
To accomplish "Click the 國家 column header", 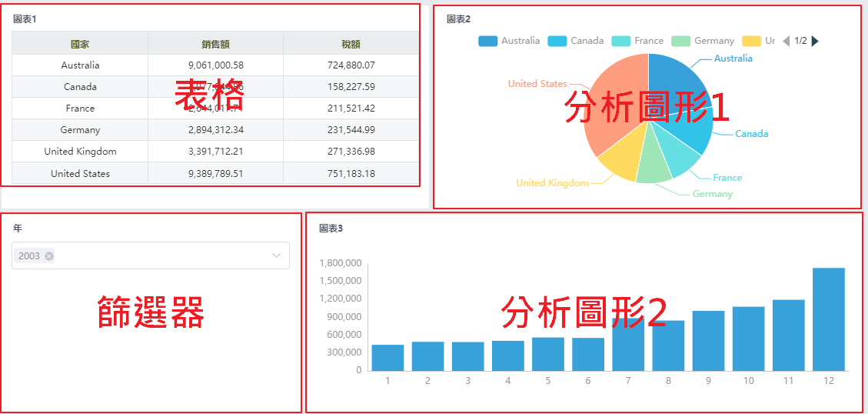I will tap(80, 44).
